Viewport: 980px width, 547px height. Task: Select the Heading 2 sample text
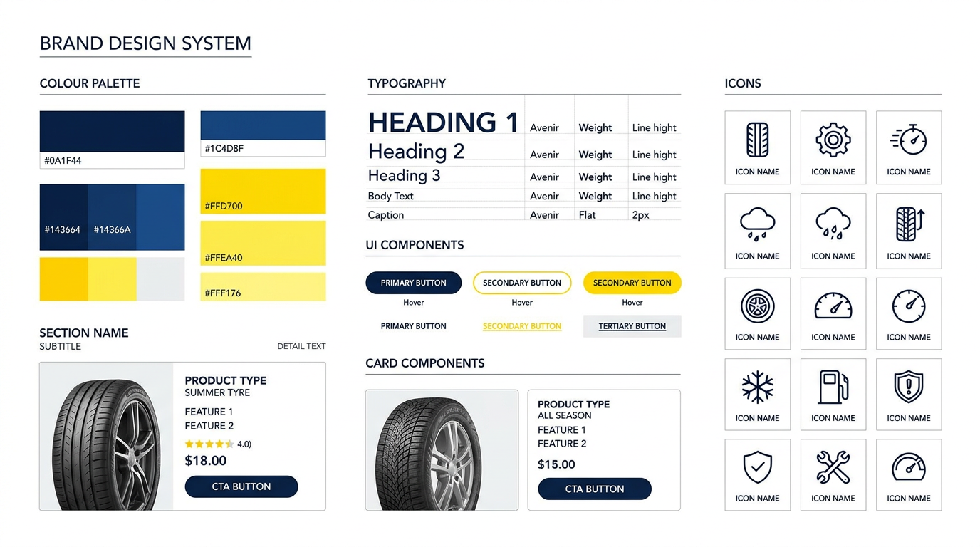416,152
